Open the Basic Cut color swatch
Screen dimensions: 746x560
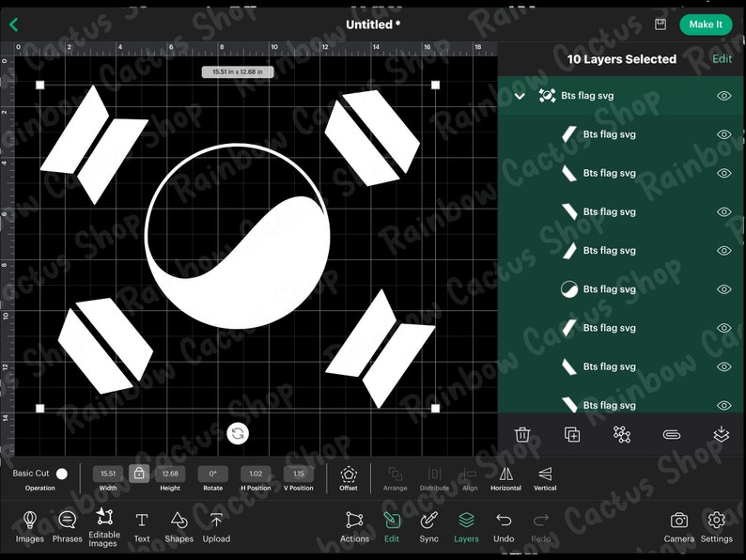pos(62,474)
